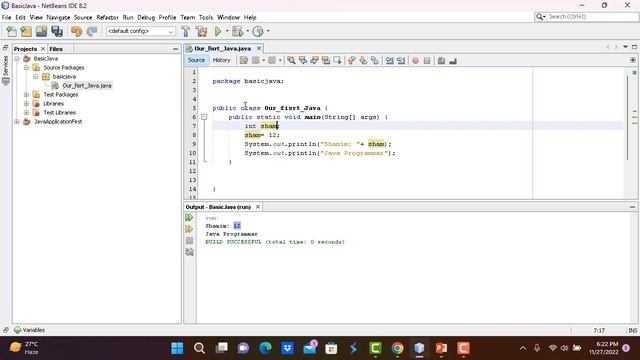Click the INS insert mode indicator

pos(633,330)
